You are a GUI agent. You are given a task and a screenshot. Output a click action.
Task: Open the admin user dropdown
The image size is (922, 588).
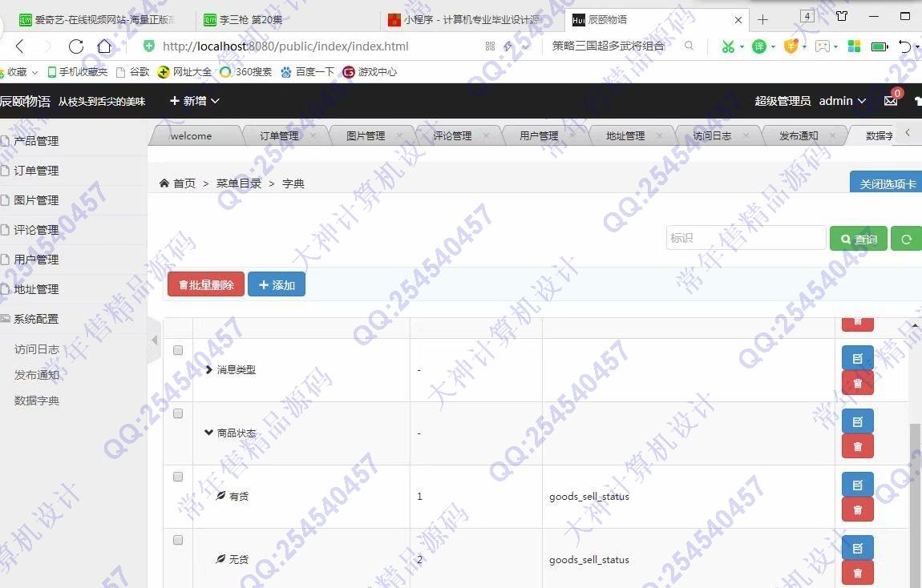[843, 101]
